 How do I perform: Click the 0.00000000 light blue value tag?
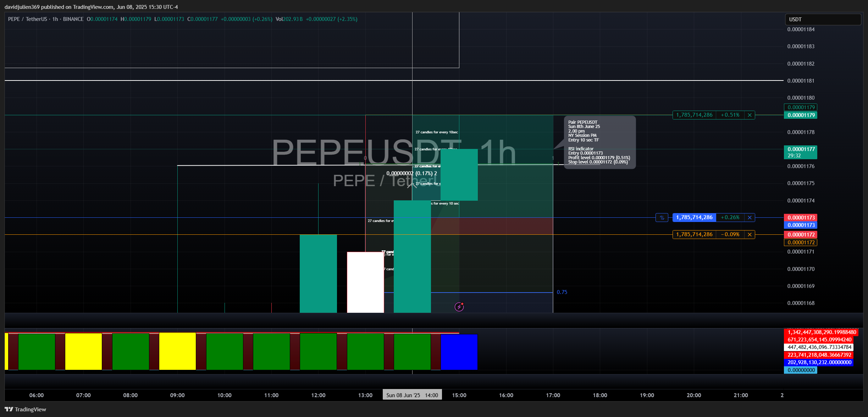tap(801, 370)
